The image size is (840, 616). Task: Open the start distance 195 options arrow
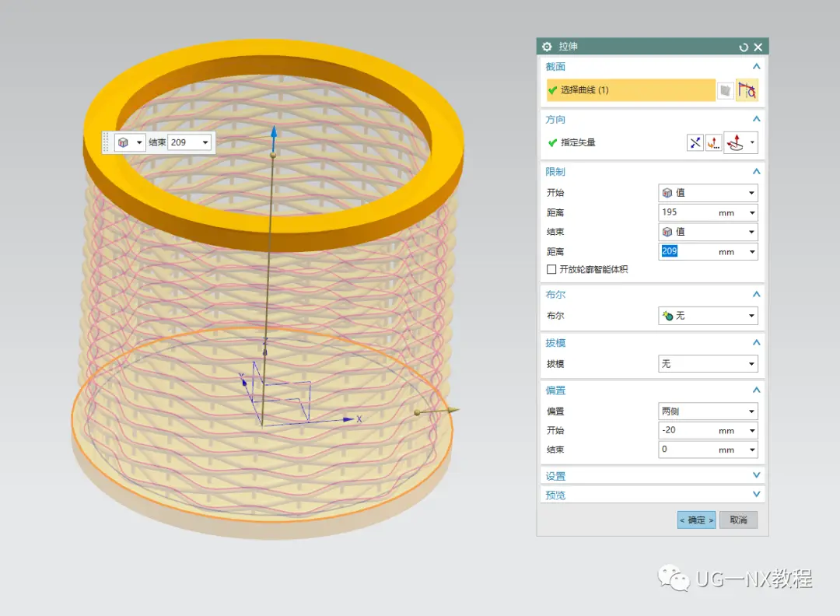[x=752, y=212]
